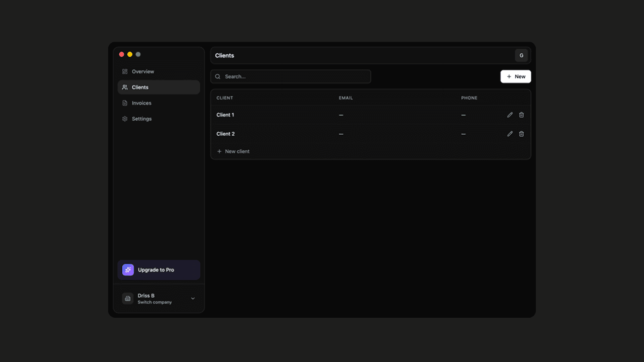This screenshot has height=362, width=644.
Task: Go to Invoices in the sidebar
Action: coord(141,103)
